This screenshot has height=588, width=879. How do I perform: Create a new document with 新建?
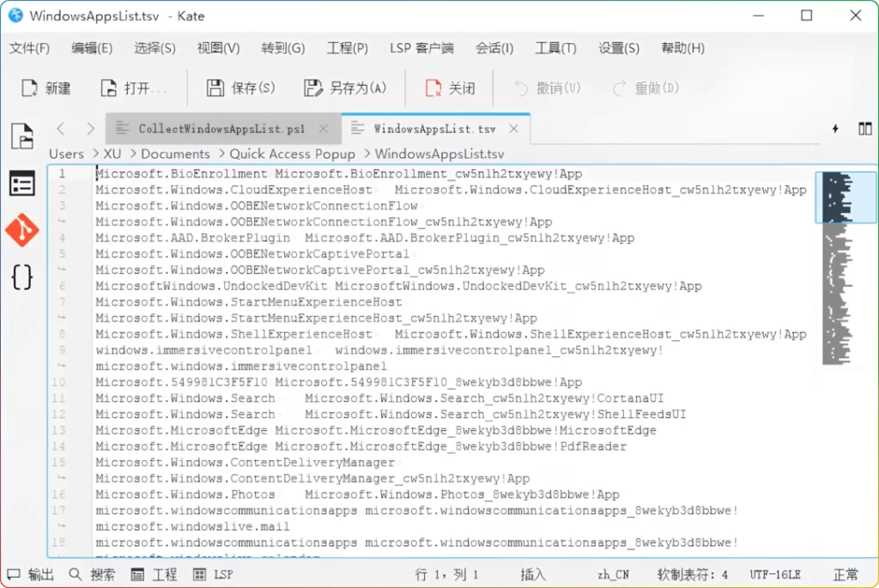tap(46, 88)
